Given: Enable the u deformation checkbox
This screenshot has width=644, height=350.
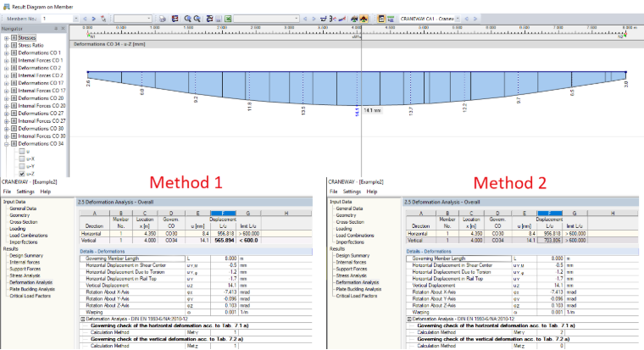Looking at the screenshot, I should [x=22, y=151].
